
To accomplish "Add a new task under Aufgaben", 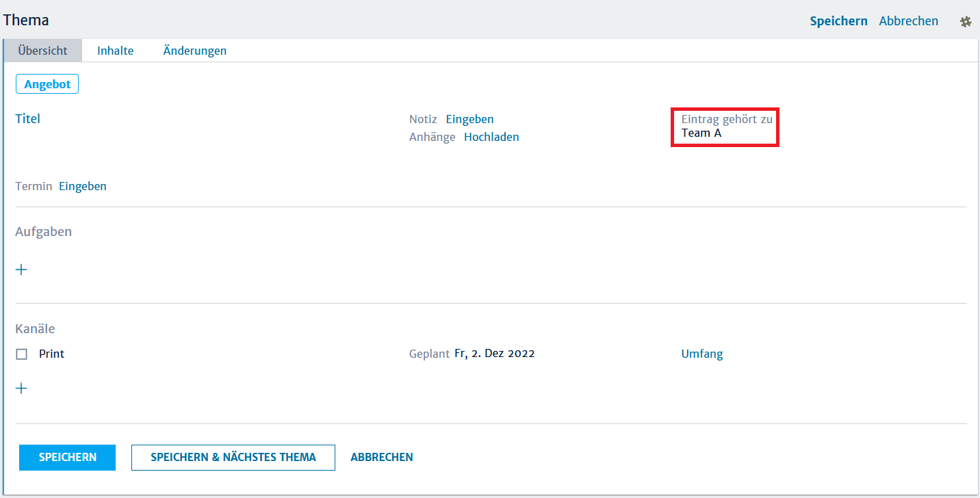I will click(21, 270).
